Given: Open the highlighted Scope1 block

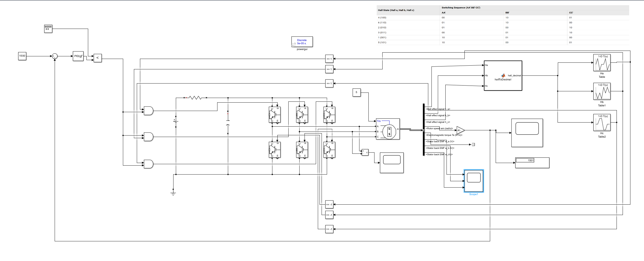Looking at the screenshot, I should click(474, 181).
